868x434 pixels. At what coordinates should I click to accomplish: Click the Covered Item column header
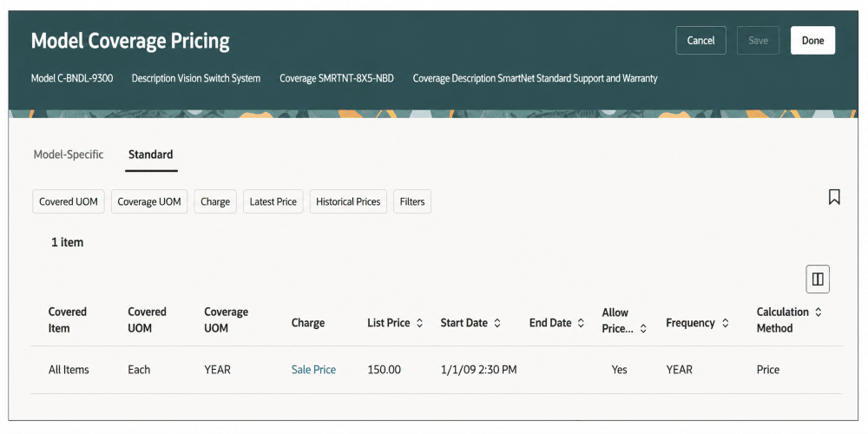click(x=68, y=320)
